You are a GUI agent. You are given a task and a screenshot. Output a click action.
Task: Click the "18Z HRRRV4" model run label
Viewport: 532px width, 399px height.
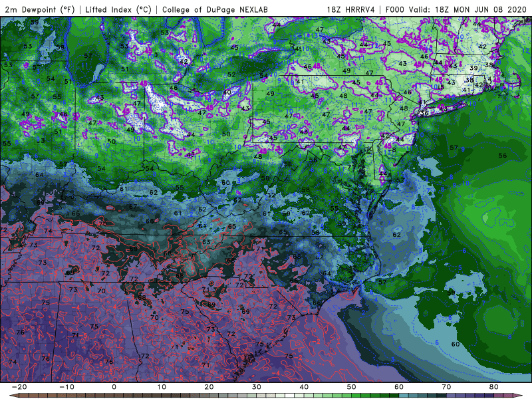[x=351, y=9]
